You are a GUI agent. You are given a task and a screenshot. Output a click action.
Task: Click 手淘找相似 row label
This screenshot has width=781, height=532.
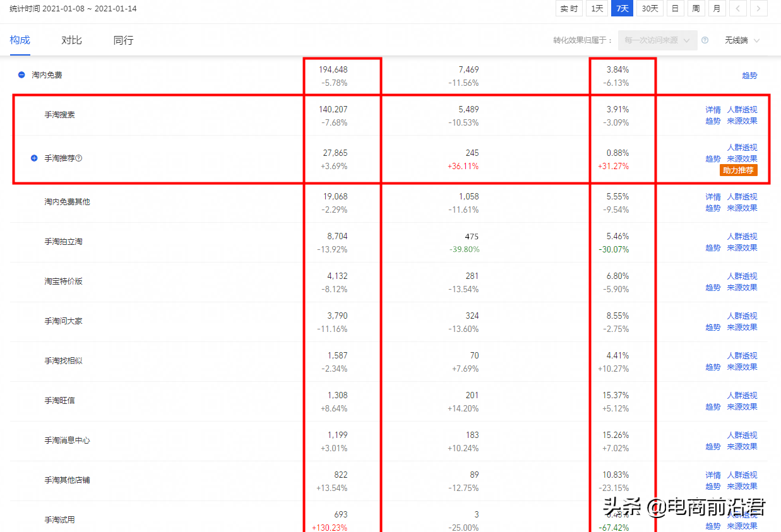(x=63, y=361)
